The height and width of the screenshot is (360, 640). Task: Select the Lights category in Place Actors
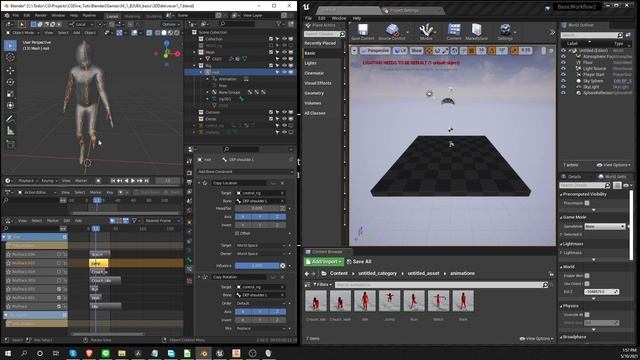click(310, 63)
